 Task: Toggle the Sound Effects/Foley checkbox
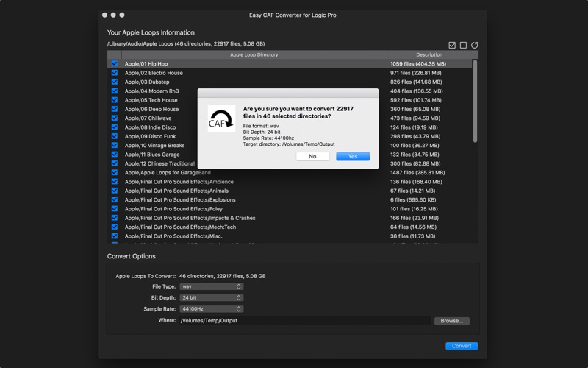pyautogui.click(x=115, y=209)
